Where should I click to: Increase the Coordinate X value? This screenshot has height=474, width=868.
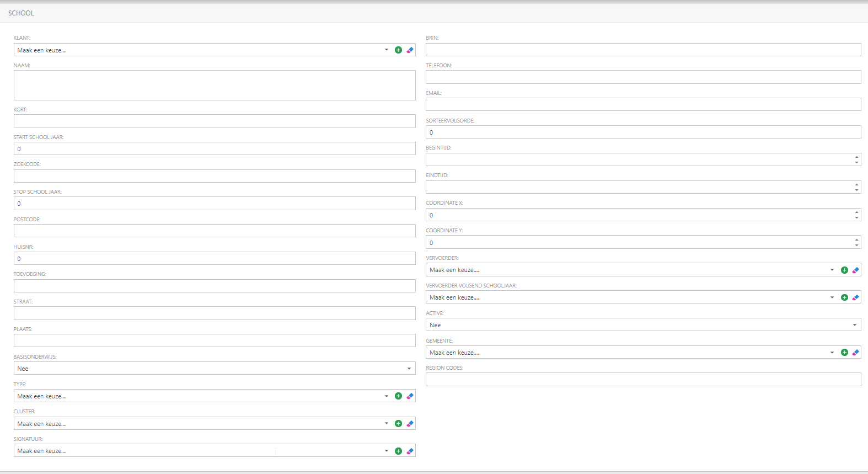tap(856, 212)
